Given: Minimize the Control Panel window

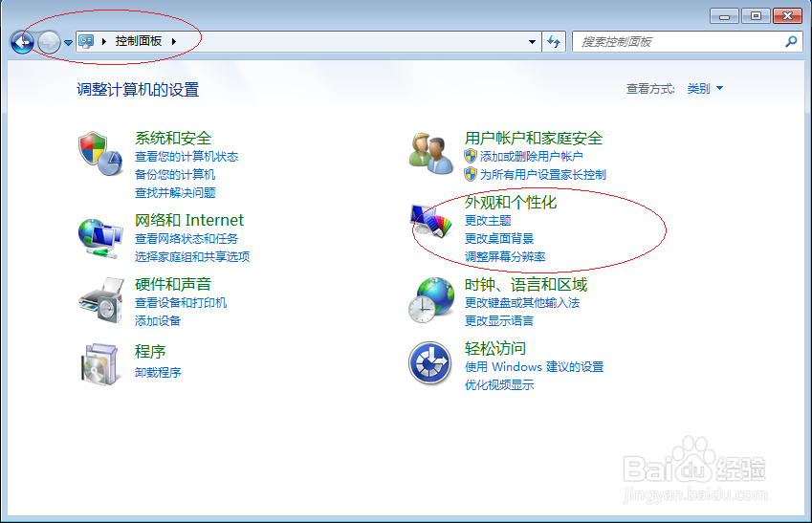Looking at the screenshot, I should [x=724, y=16].
